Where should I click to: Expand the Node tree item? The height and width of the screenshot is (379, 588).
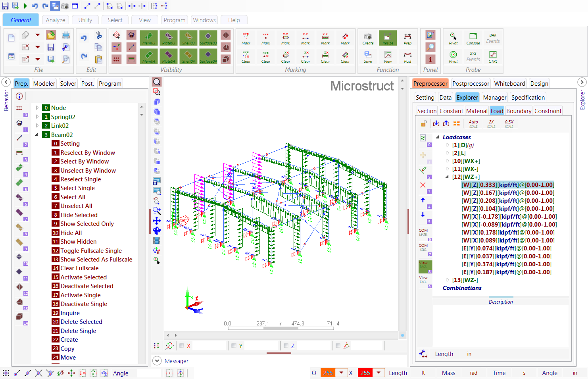click(37, 108)
